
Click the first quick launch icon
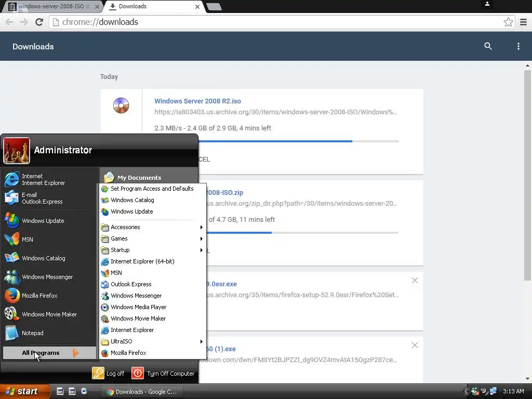click(x=60, y=391)
